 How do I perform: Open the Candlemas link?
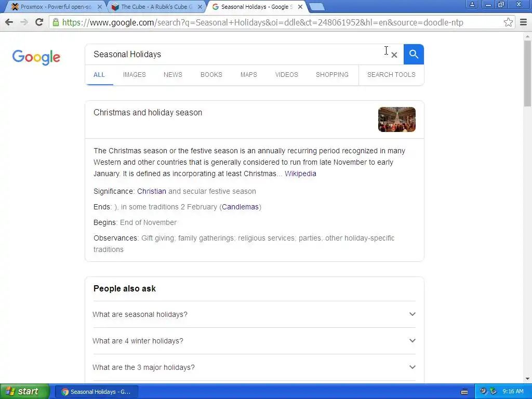click(240, 207)
